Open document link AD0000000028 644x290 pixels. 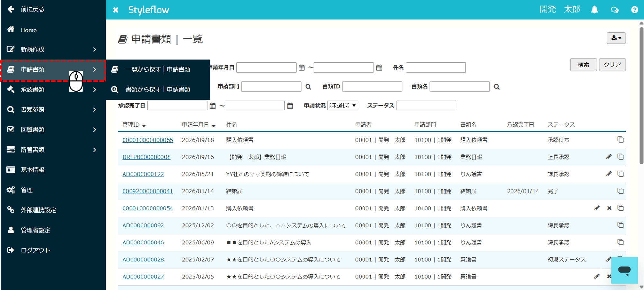[x=143, y=259]
